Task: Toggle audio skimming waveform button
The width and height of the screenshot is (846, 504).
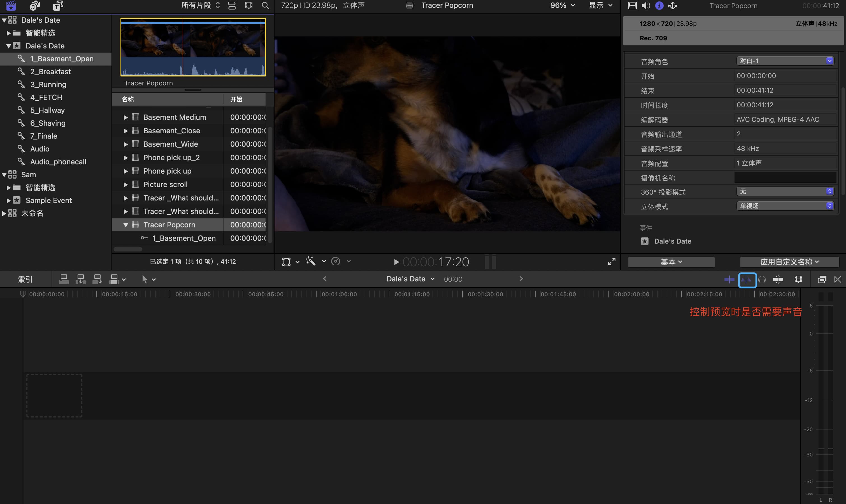Action: click(747, 280)
